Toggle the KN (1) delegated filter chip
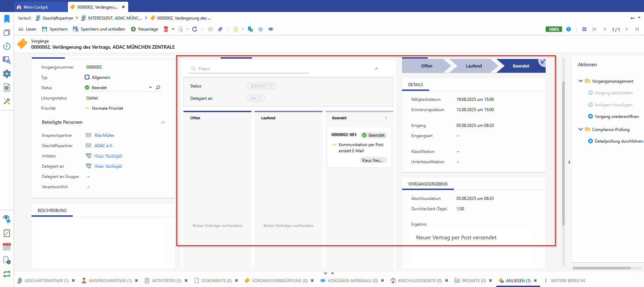644x287 pixels. (256, 98)
